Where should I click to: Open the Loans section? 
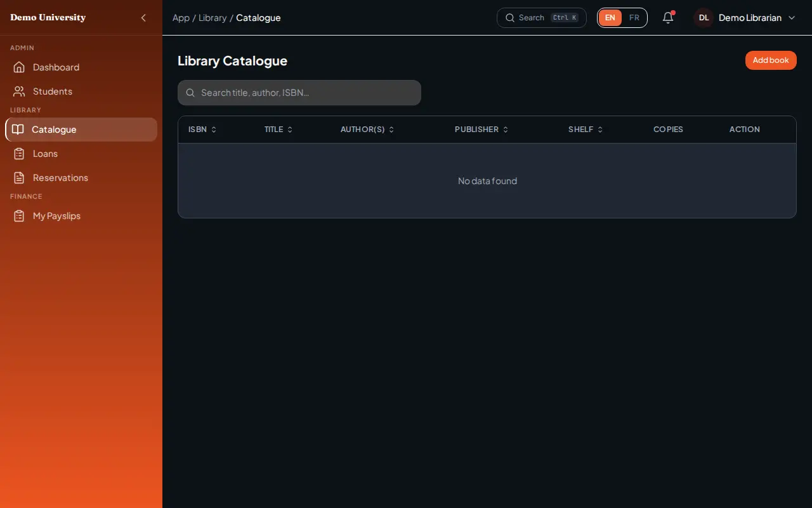[x=81, y=154]
